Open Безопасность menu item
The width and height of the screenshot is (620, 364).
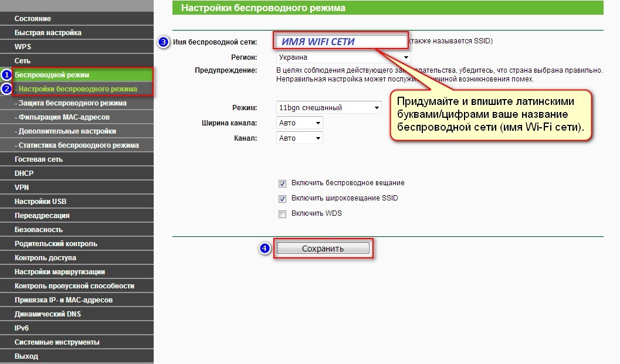tap(77, 230)
